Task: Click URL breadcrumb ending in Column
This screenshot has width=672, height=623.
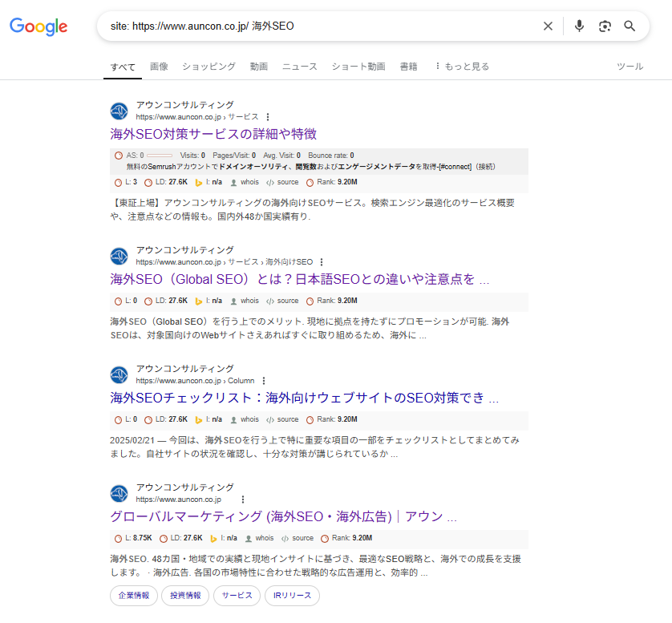Action: [x=195, y=381]
